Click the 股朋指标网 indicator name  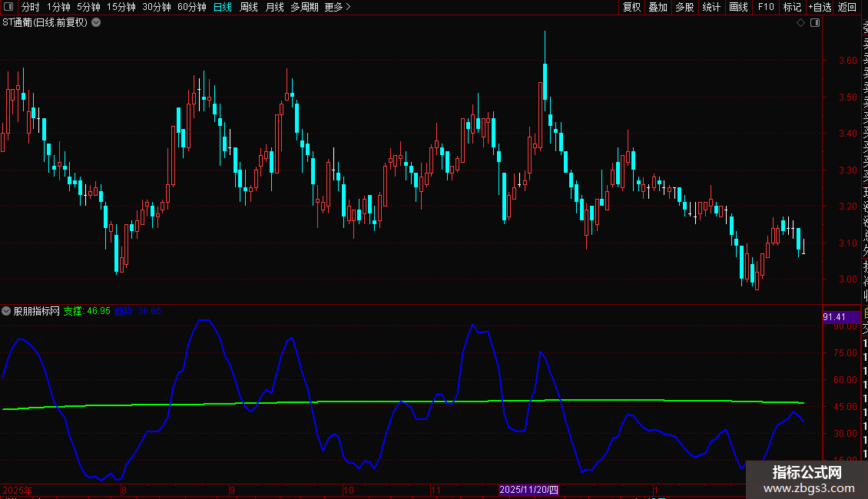(x=37, y=311)
